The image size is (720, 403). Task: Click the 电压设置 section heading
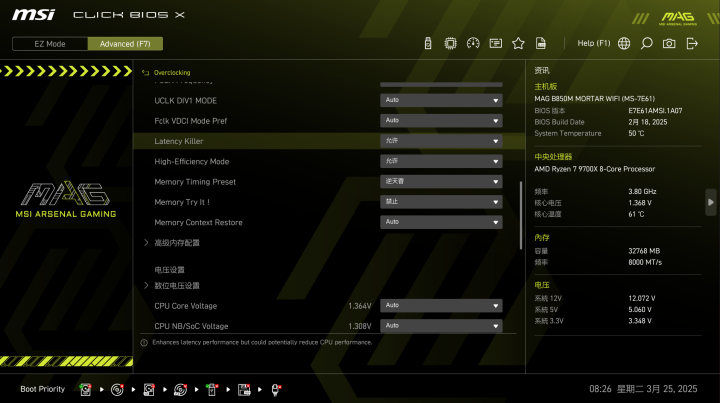click(169, 270)
